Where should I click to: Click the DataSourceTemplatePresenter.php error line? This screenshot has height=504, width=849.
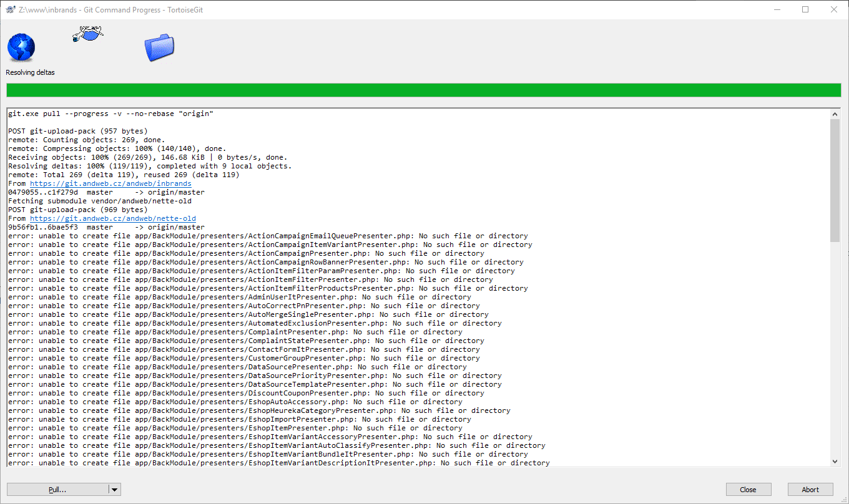pyautogui.click(x=255, y=385)
